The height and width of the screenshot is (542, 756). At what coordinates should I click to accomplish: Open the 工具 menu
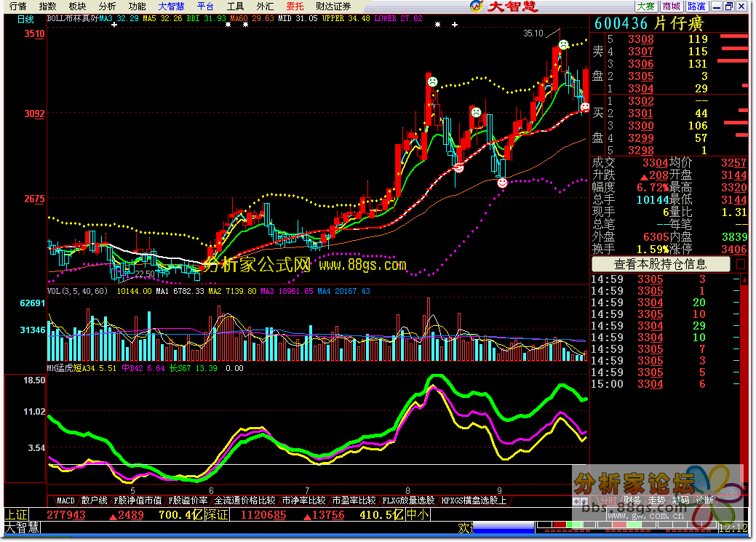235,7
